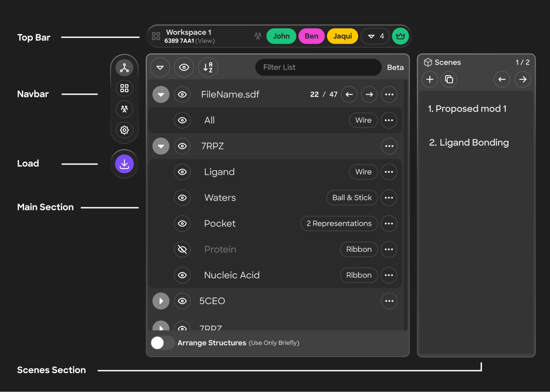This screenshot has width=550, height=392.
Task: Select the Ligand Bonding scene
Action: pyautogui.click(x=469, y=142)
